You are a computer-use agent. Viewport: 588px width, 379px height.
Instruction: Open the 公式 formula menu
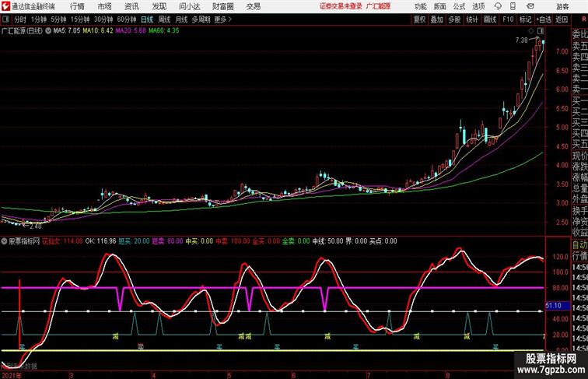point(459,6)
